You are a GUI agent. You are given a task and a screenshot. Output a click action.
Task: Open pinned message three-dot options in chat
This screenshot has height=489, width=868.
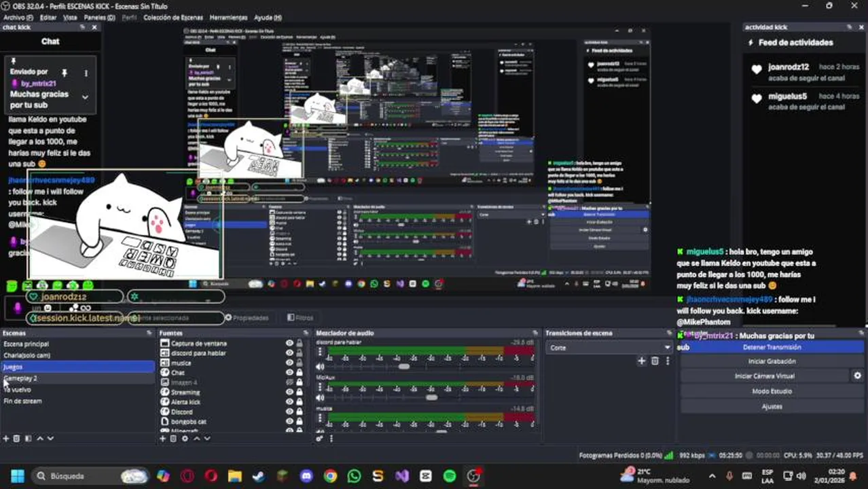(86, 73)
